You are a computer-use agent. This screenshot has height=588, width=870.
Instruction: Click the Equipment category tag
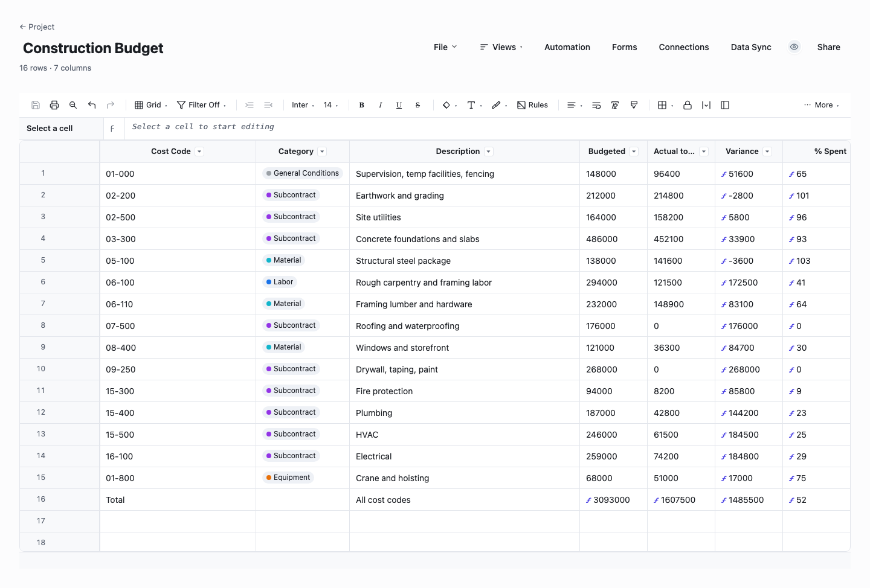288,478
